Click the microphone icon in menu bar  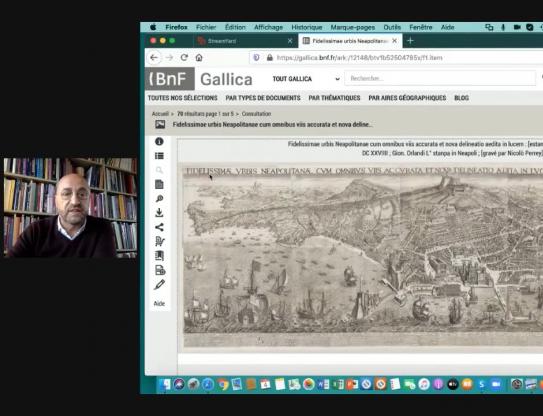pos(503,27)
